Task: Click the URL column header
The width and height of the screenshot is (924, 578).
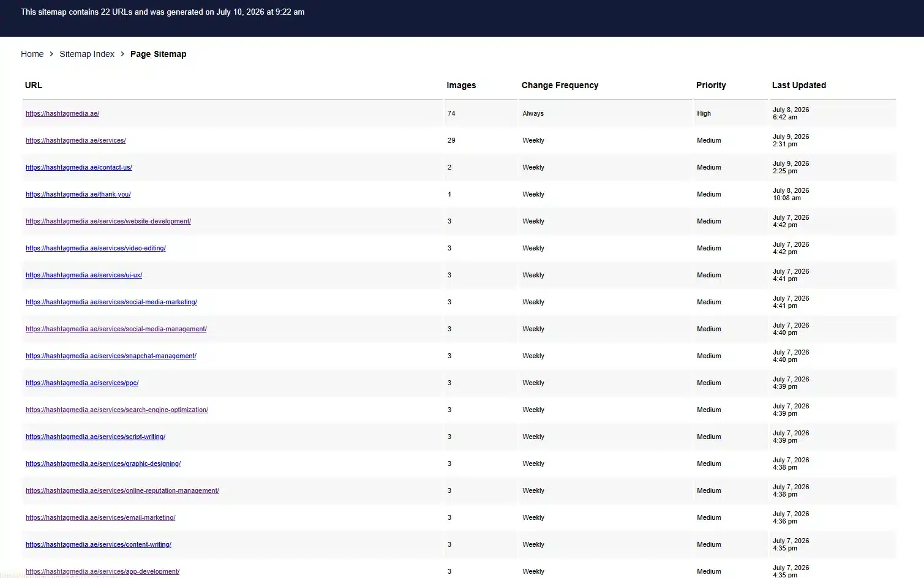Action: pyautogui.click(x=34, y=85)
